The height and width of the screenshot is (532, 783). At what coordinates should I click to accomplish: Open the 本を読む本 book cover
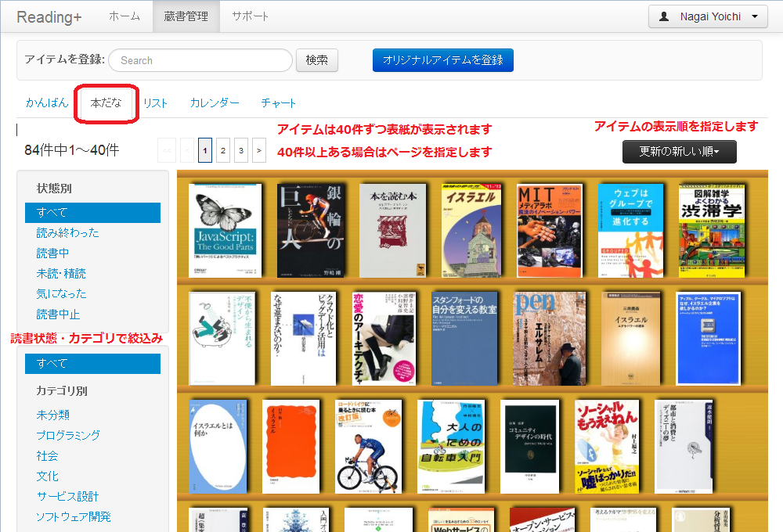click(393, 231)
